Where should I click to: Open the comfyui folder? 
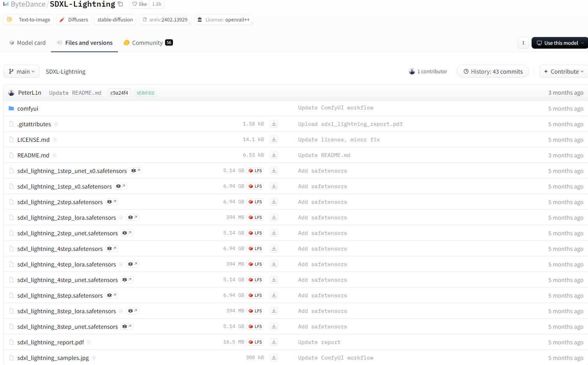(x=28, y=109)
